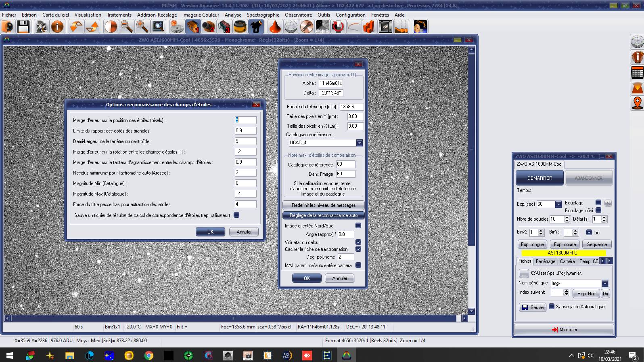Click the location pin icon in right sidebar
The image size is (644, 362).
[637, 103]
